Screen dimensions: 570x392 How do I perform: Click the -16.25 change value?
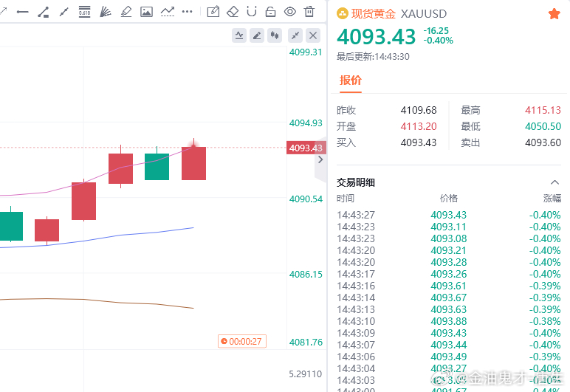click(x=436, y=31)
